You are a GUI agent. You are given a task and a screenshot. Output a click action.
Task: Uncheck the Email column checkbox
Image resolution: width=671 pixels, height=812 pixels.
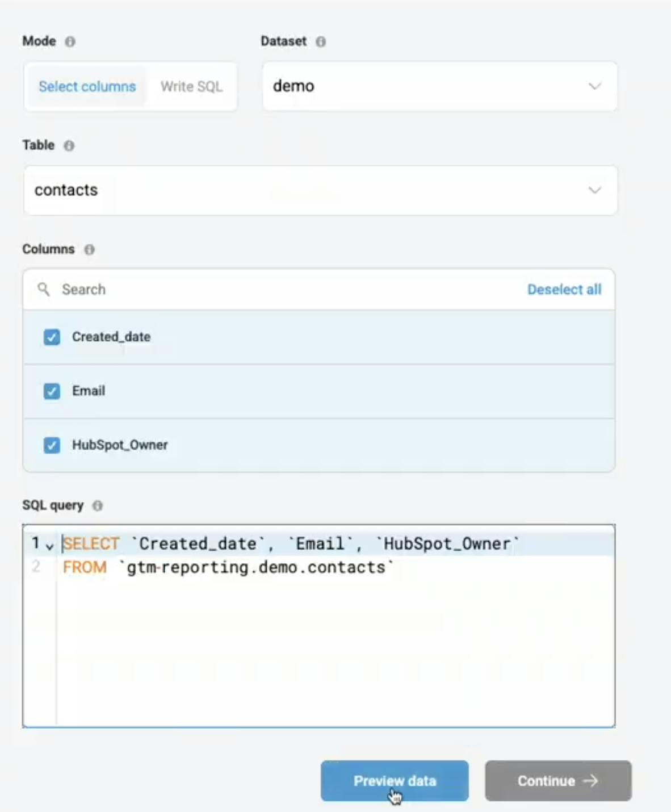pos(52,391)
